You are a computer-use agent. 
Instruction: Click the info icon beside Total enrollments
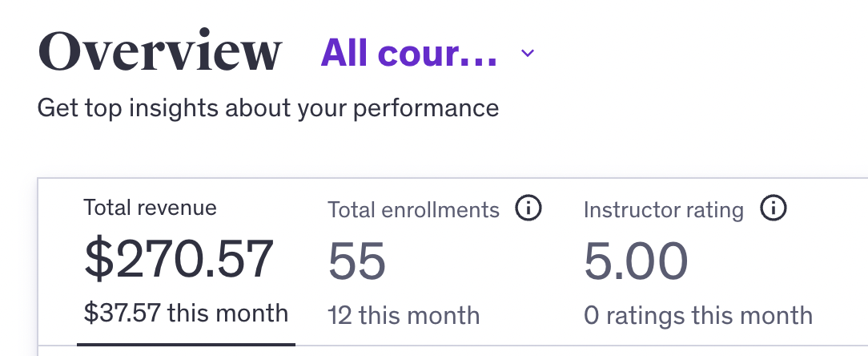click(528, 208)
